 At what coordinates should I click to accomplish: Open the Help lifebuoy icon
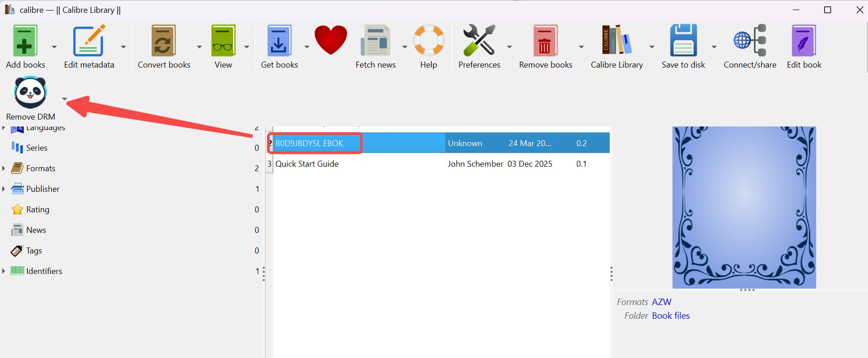[x=429, y=41]
